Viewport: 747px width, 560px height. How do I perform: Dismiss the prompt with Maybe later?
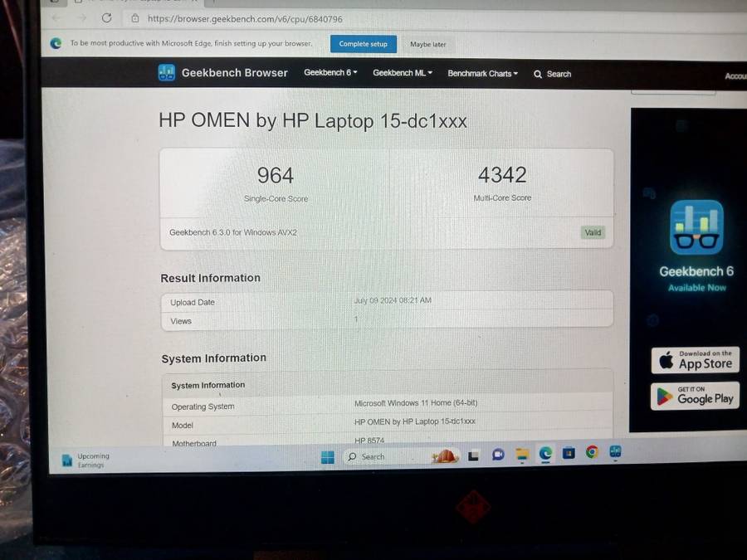click(x=427, y=45)
